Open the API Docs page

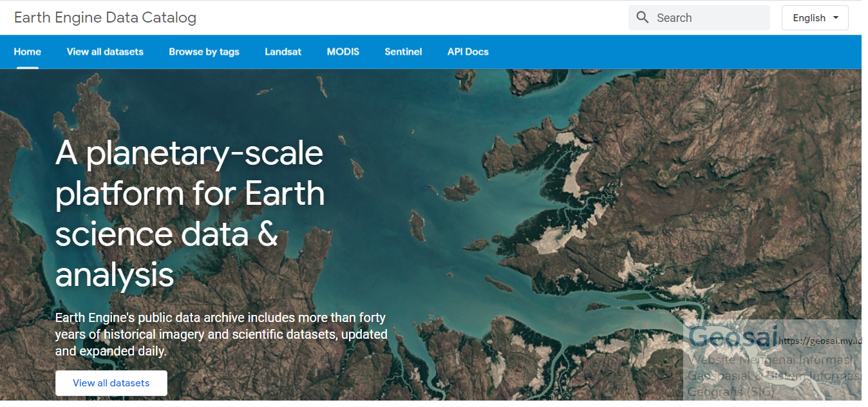(467, 52)
